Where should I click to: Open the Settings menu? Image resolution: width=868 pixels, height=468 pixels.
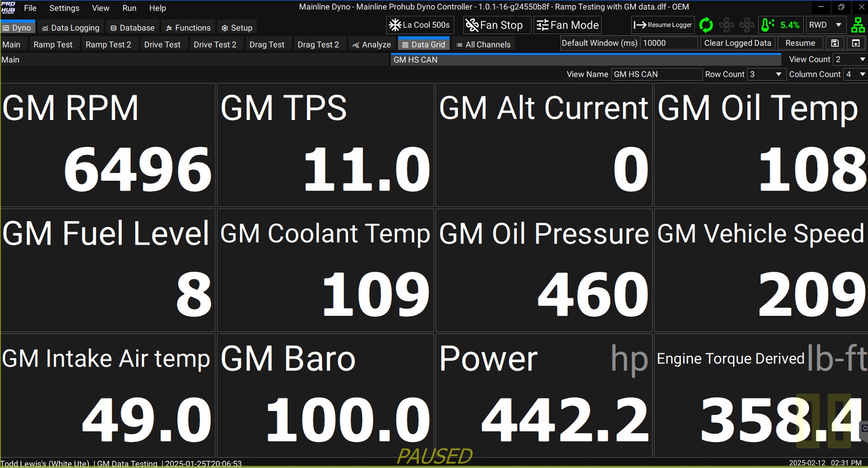click(64, 8)
